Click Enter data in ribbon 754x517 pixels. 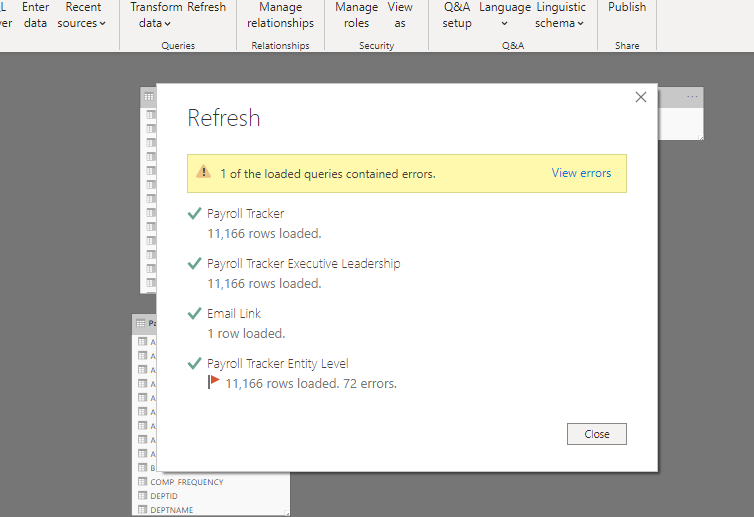[36, 15]
